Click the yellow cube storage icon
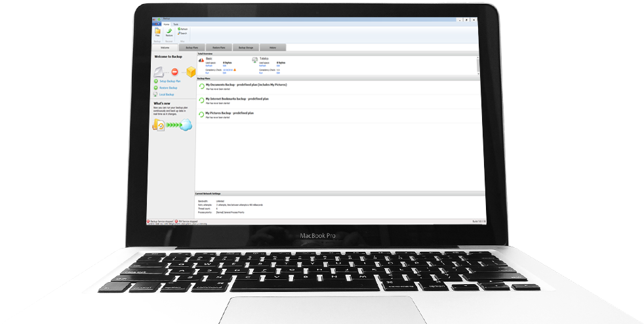Screen dimensions: 644x324 point(191,72)
